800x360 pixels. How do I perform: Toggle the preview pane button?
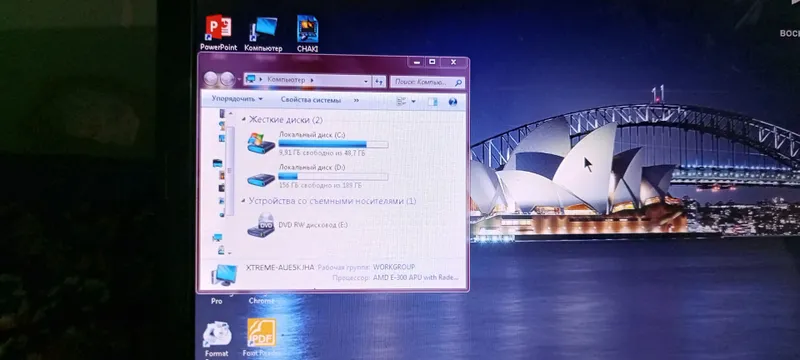[x=433, y=101]
